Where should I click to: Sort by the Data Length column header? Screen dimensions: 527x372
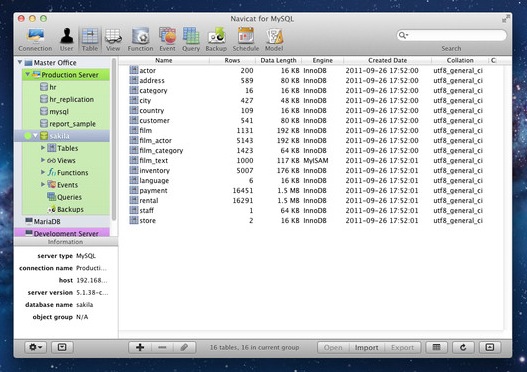click(278, 60)
